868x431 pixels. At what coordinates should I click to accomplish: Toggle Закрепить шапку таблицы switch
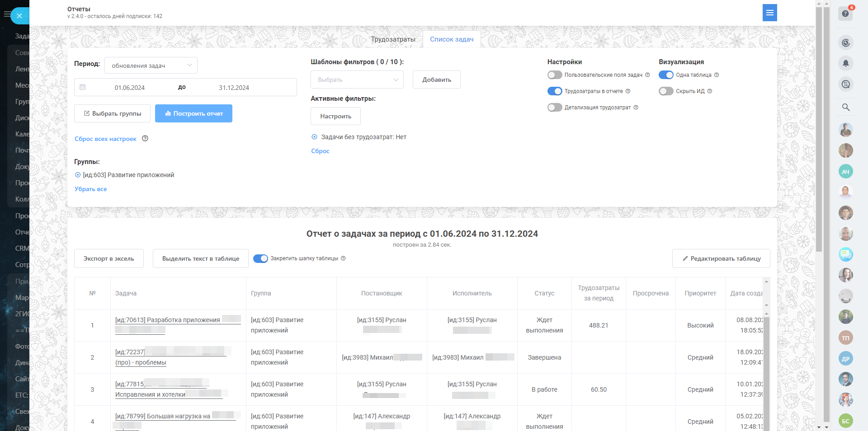(x=260, y=258)
